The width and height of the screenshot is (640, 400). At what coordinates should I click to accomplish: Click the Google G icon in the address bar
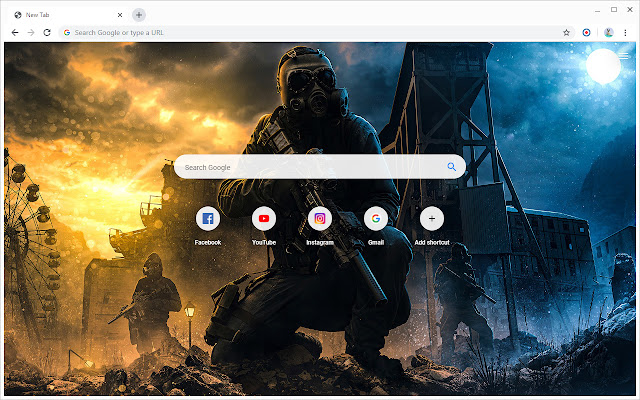pyautogui.click(x=67, y=33)
